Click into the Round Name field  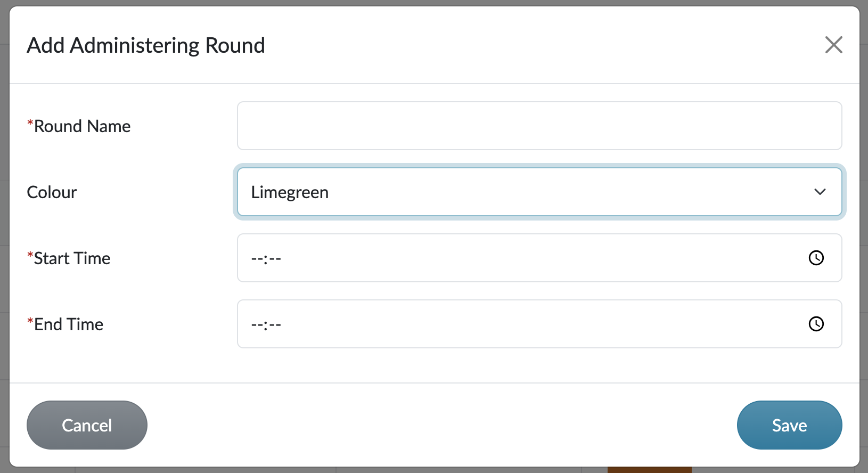539,126
